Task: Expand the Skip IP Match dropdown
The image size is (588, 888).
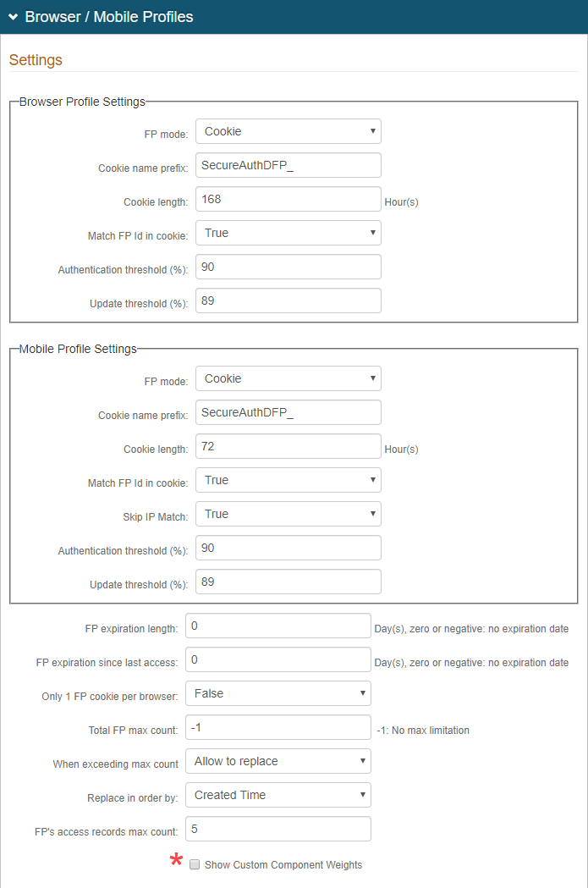Action: point(288,514)
